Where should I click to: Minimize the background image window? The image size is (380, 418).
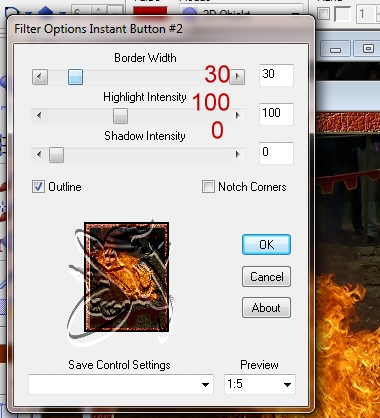(x=335, y=49)
